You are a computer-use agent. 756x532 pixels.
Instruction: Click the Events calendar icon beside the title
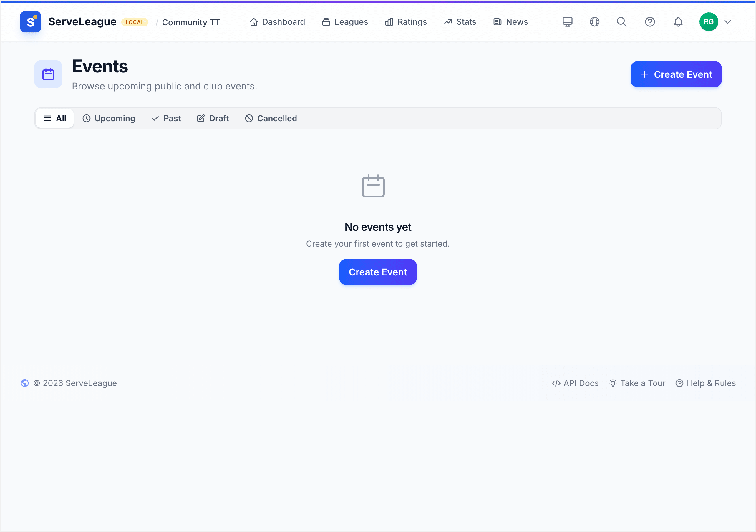coord(48,74)
